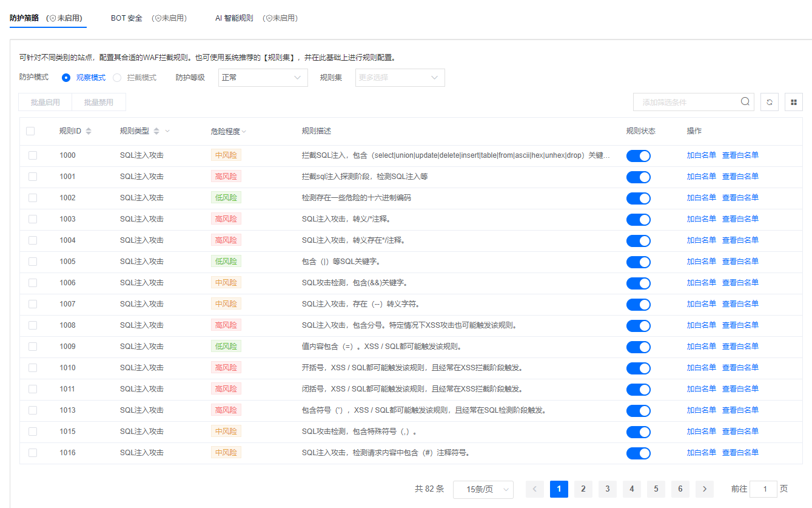
Task: Open 15条/页 page size dropdown
Action: click(x=483, y=489)
